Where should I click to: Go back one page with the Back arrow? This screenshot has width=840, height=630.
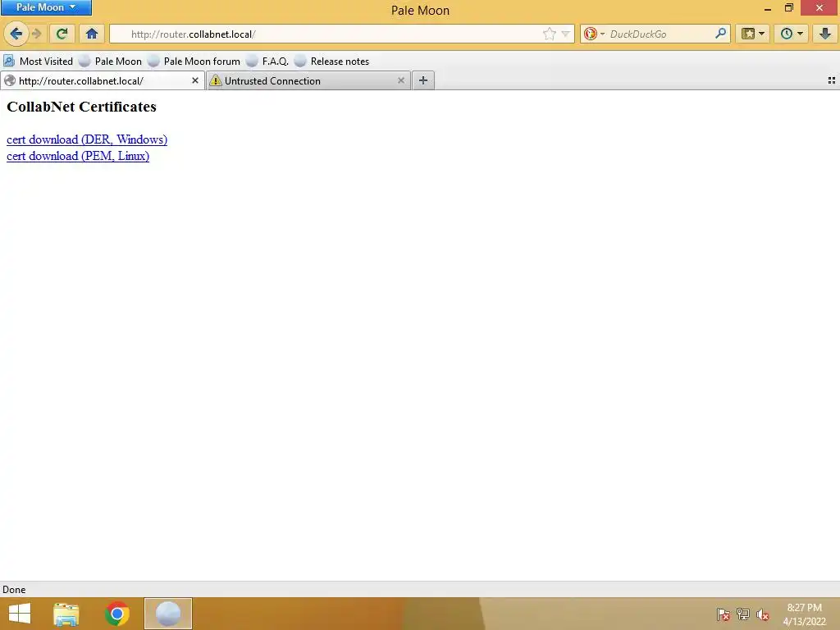point(16,34)
